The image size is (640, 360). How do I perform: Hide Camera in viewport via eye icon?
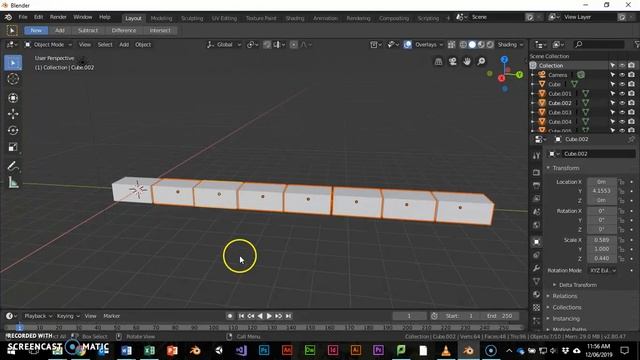[622, 75]
